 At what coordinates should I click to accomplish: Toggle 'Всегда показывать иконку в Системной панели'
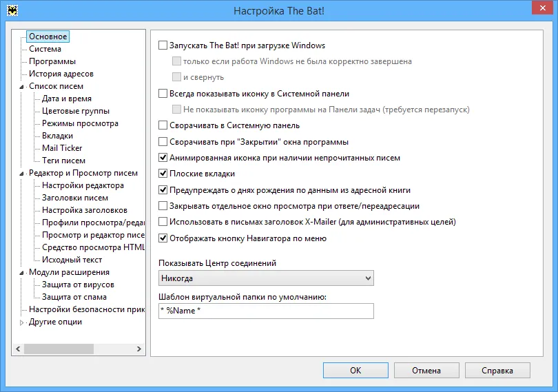pyautogui.click(x=163, y=94)
